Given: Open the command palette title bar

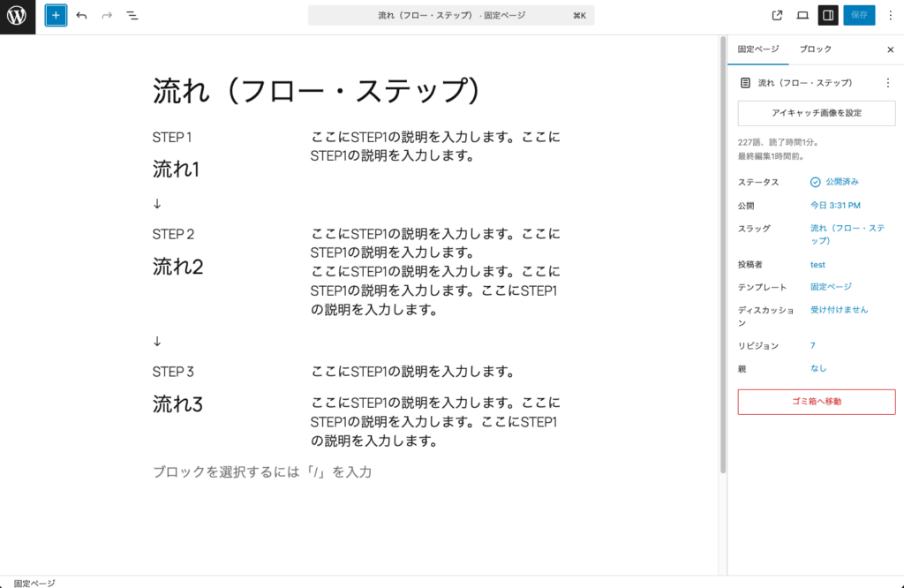Looking at the screenshot, I should pyautogui.click(x=450, y=15).
